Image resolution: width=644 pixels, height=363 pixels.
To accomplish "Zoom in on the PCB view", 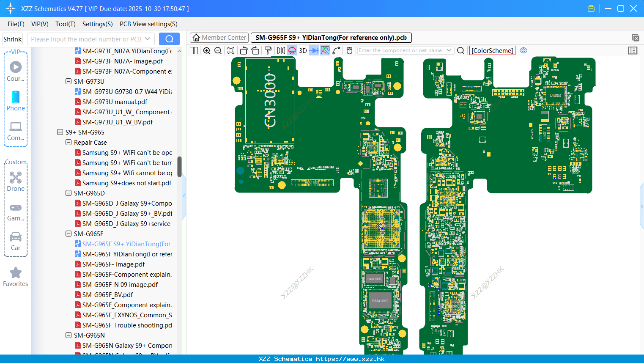I will (x=207, y=50).
